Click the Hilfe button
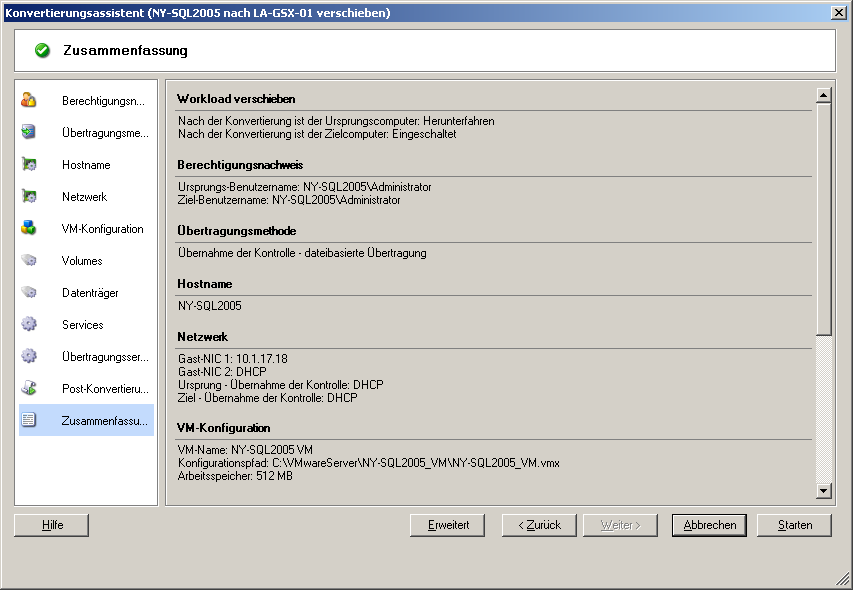This screenshot has height=590, width=853. point(52,525)
